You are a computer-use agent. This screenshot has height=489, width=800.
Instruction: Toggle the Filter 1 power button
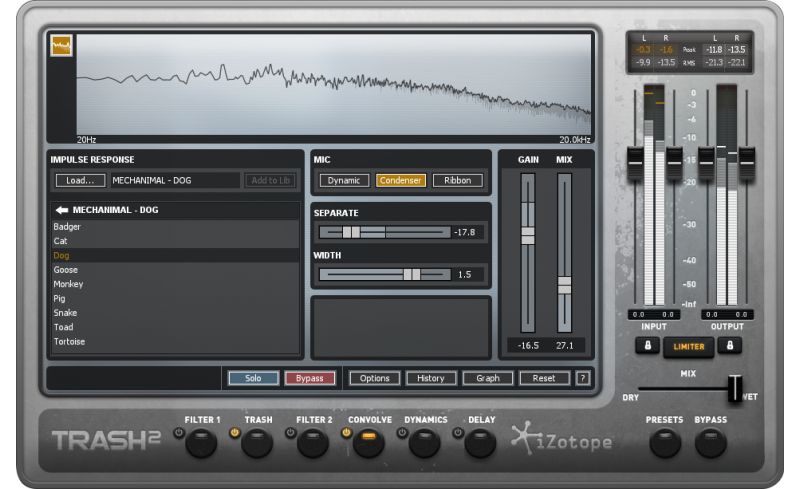tap(179, 433)
